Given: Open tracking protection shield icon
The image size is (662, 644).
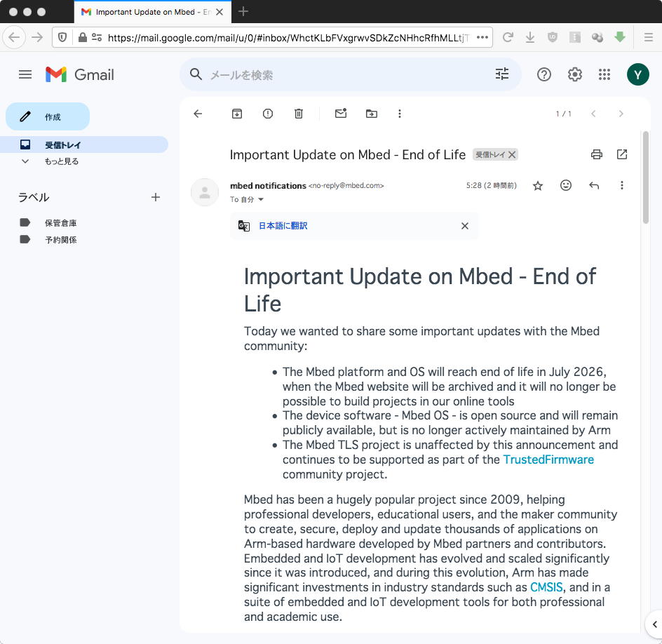Looking at the screenshot, I should (62, 38).
